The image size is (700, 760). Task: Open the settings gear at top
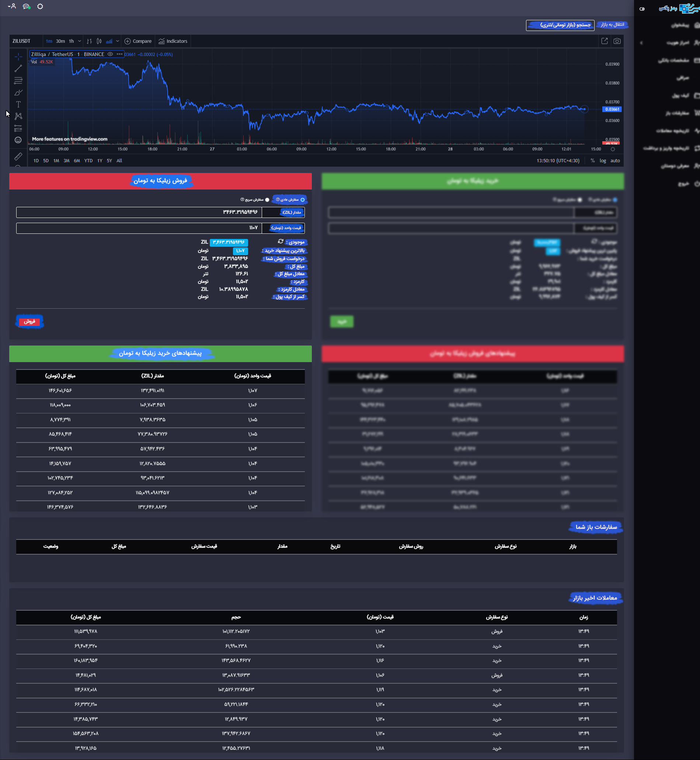coord(40,6)
